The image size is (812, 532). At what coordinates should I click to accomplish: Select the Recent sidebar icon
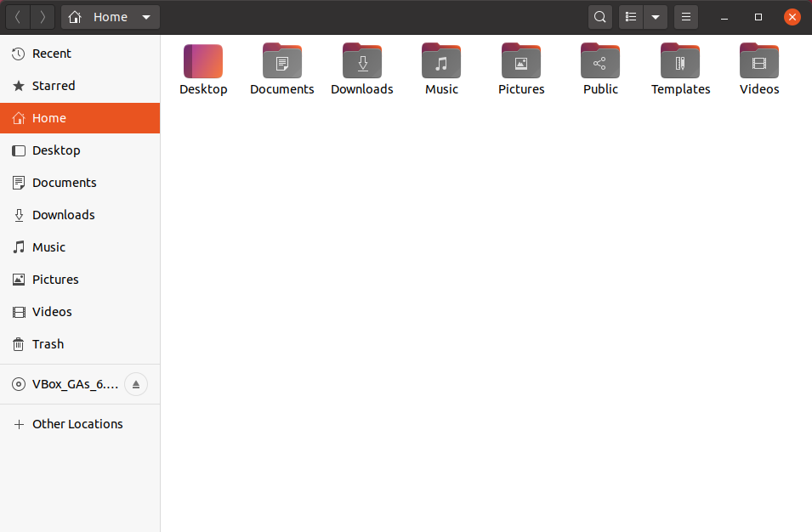[x=51, y=54]
